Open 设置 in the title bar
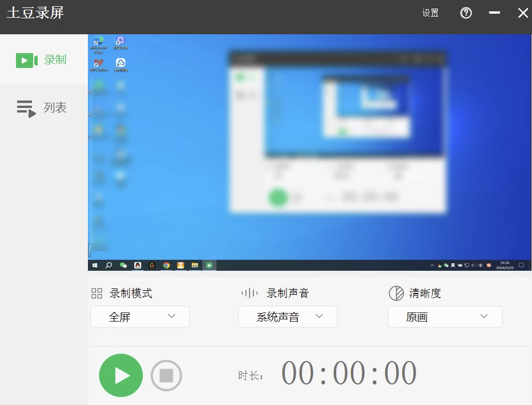 point(430,13)
